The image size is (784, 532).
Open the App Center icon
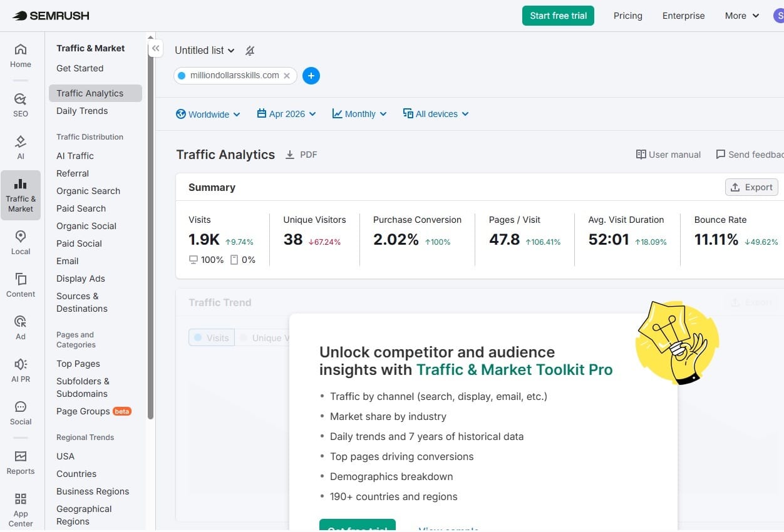(x=21, y=509)
